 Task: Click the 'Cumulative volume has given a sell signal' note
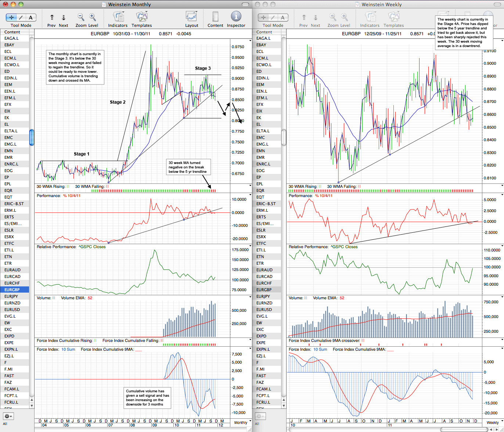pyautogui.click(x=148, y=398)
